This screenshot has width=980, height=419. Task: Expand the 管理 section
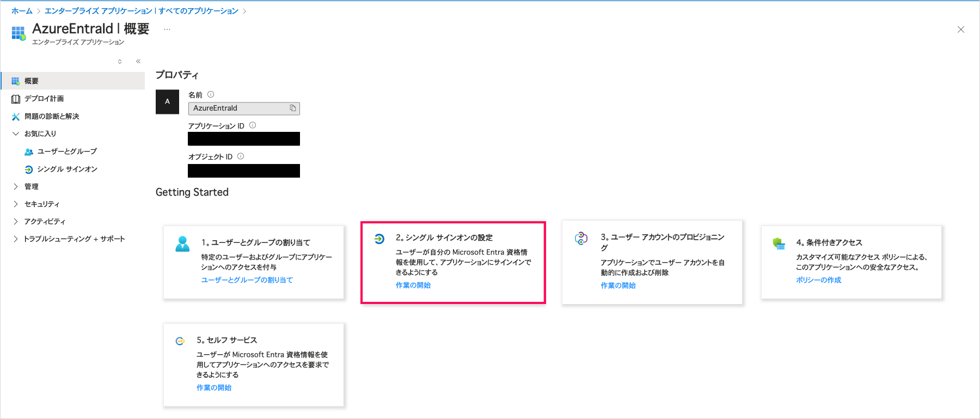(16, 186)
